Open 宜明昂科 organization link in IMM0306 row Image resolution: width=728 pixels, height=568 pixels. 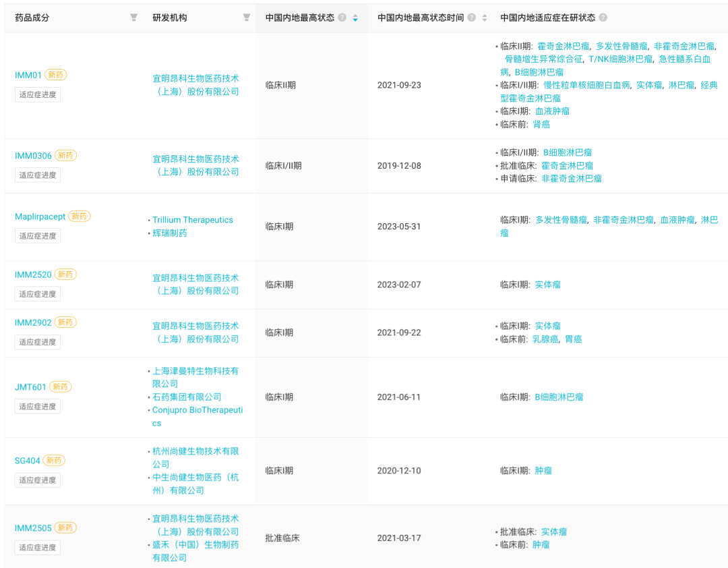click(195, 165)
